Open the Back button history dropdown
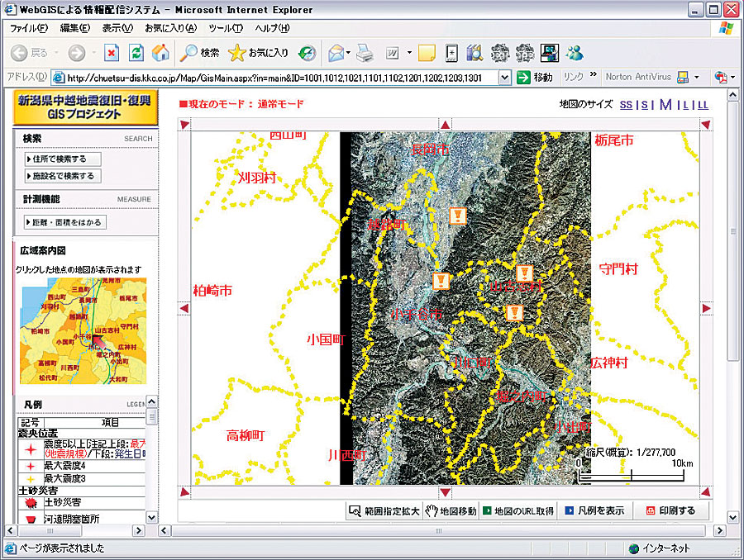This screenshot has width=744, height=560. tap(56, 53)
